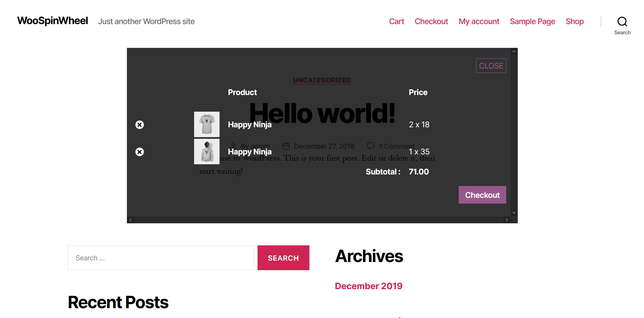The height and width of the screenshot is (318, 644).
Task: Open the Sample Page link
Action: coord(532,21)
